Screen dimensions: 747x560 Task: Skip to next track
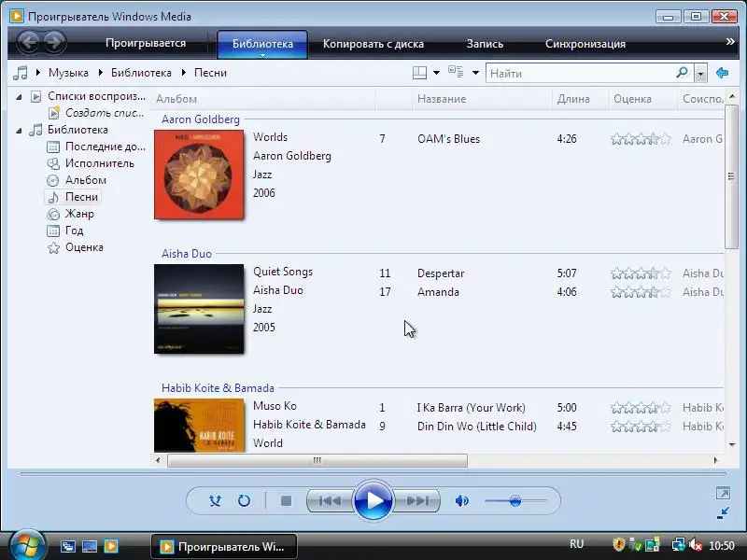[417, 500]
